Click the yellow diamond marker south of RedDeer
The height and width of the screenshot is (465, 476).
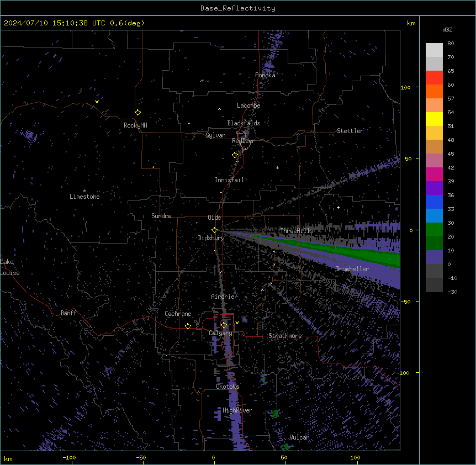pos(235,155)
